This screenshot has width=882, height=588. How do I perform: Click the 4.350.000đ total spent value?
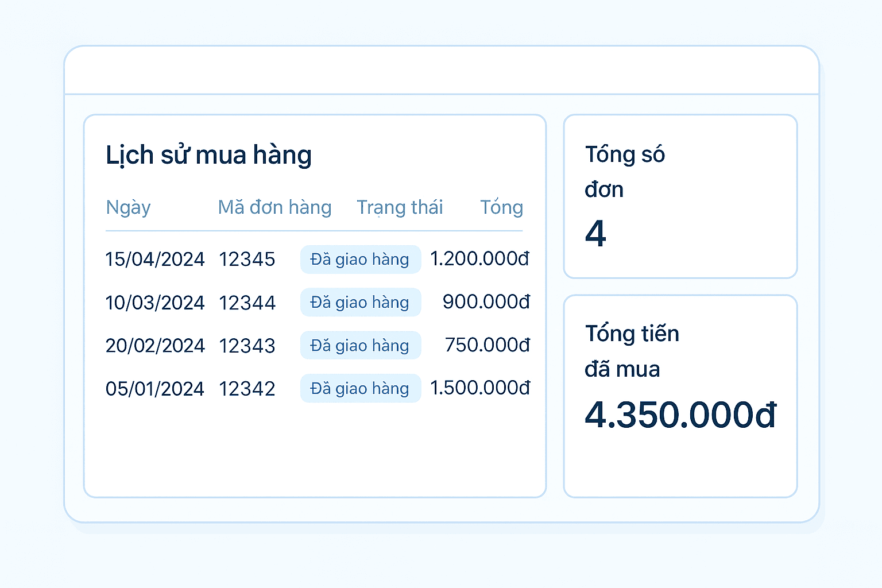point(680,415)
